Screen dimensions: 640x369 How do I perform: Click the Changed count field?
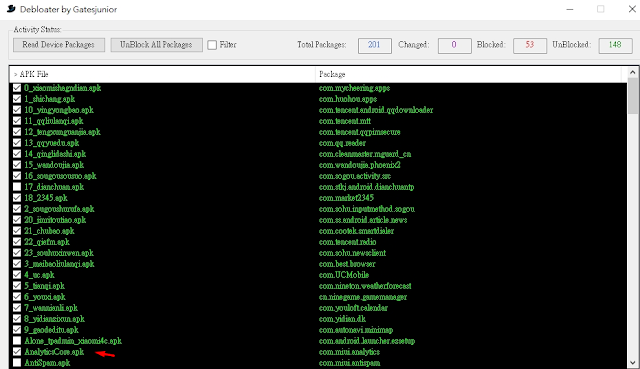[454, 45]
